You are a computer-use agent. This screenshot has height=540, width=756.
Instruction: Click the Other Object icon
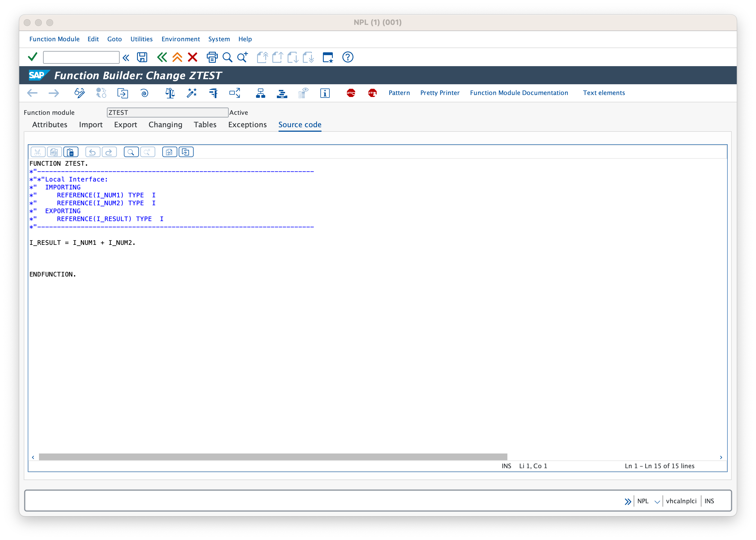123,93
